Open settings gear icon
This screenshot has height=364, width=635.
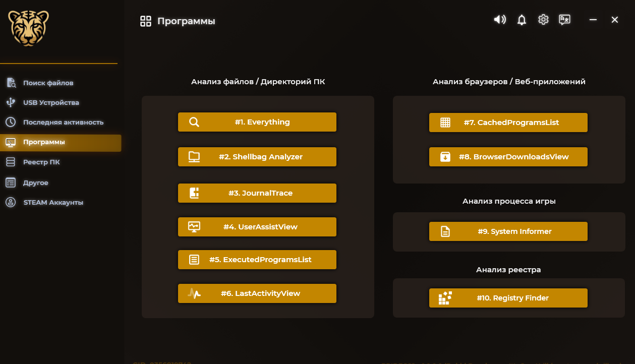pyautogui.click(x=543, y=20)
